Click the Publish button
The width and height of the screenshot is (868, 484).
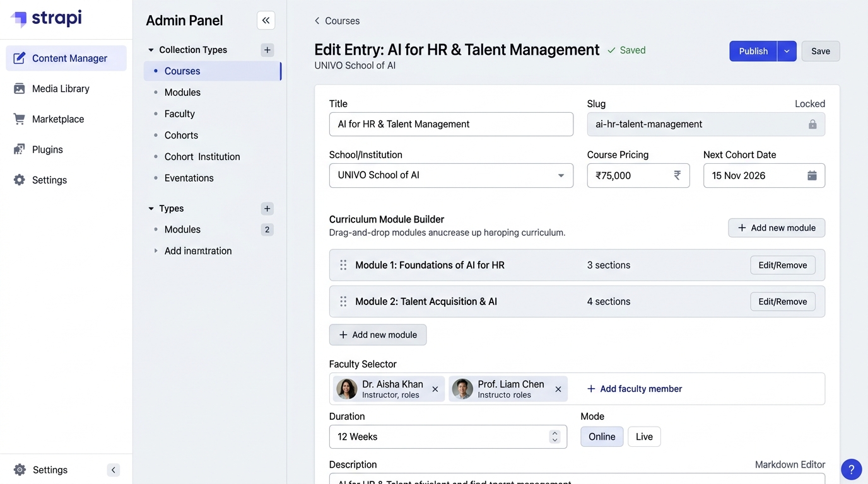coord(753,51)
